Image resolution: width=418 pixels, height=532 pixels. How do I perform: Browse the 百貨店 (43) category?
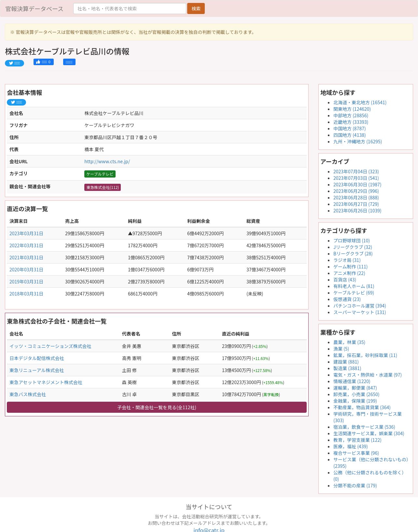345,280
